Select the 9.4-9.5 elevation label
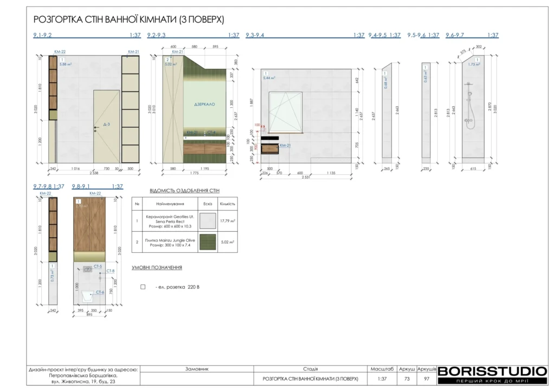Screen dimensions: 555x392 [x=377, y=35]
